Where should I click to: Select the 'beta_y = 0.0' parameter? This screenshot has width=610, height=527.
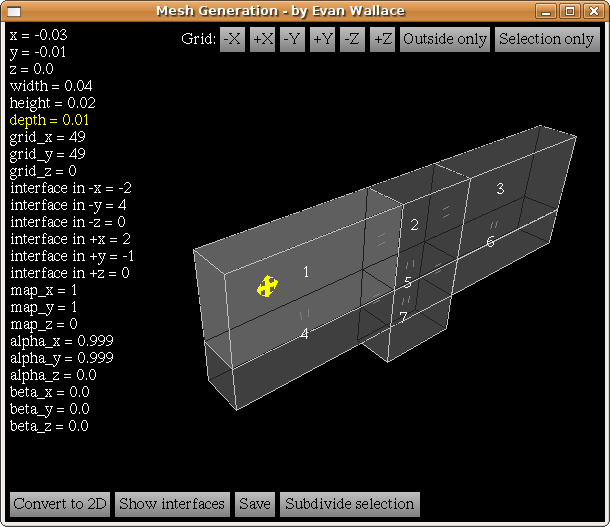point(49,409)
